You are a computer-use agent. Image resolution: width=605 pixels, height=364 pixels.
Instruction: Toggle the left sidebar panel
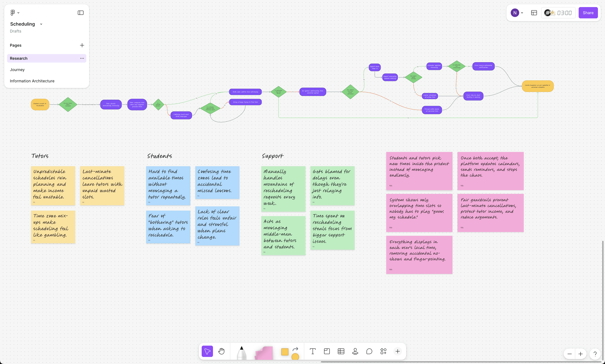coord(80,13)
